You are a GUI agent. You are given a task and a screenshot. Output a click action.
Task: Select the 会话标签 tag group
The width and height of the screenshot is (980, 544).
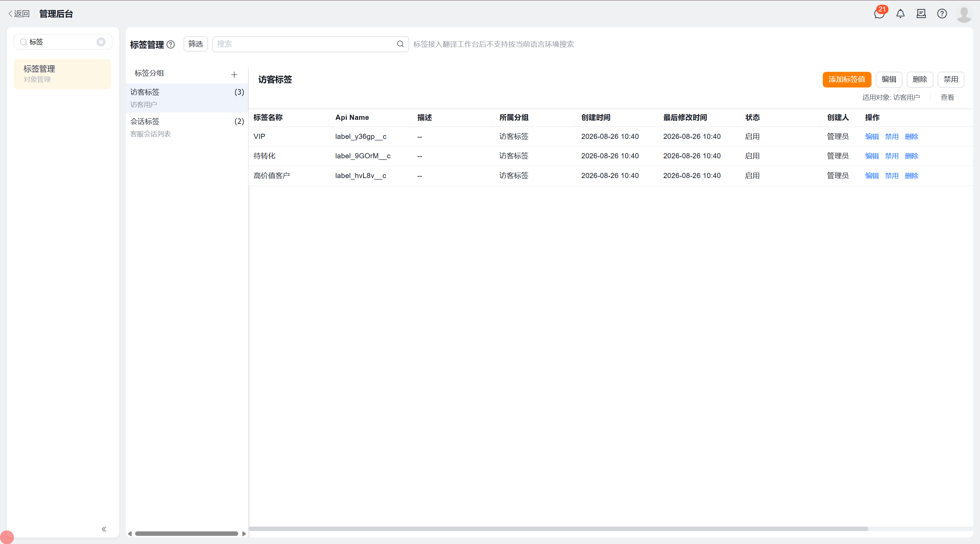click(187, 127)
